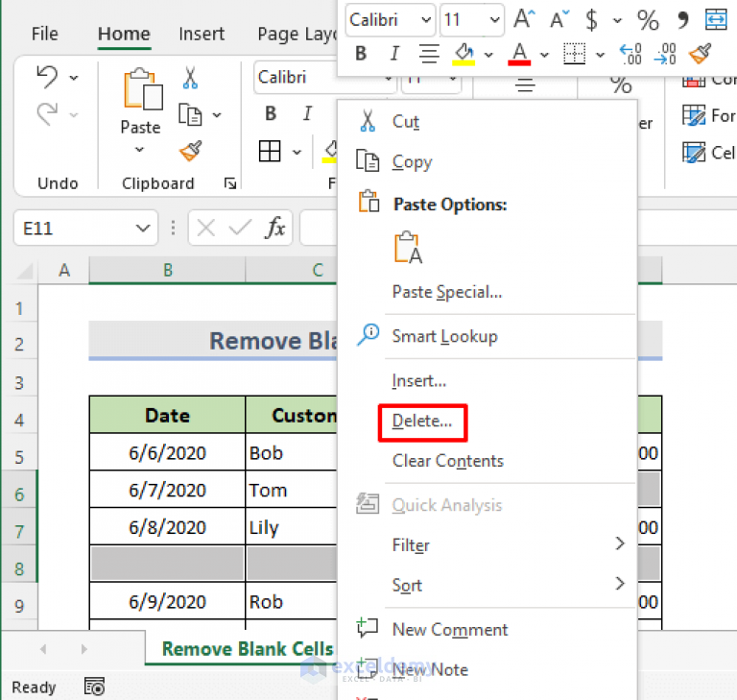This screenshot has width=737, height=700.
Task: Toggle Italic in the mini toolbar
Action: [394, 54]
